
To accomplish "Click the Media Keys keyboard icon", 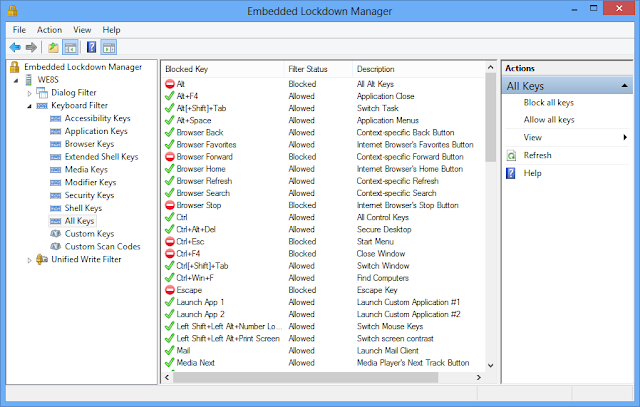I will [55, 170].
